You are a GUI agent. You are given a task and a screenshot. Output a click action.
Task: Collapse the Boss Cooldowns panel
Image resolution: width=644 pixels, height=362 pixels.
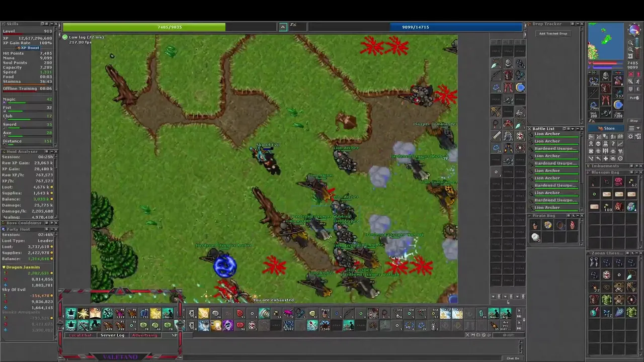coord(51,223)
